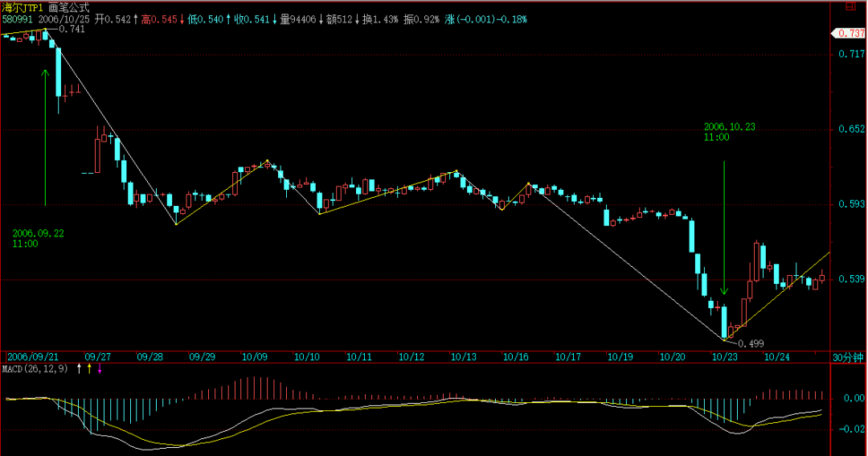The width and height of the screenshot is (868, 456).
Task: Click the 09/29 date axis label
Action: (x=202, y=357)
